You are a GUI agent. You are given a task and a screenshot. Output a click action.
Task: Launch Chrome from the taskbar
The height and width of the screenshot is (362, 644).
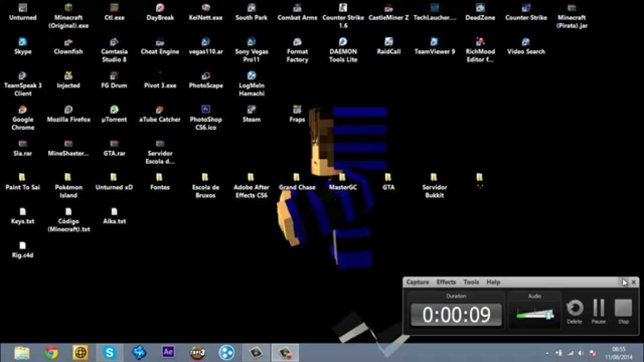(x=51, y=352)
